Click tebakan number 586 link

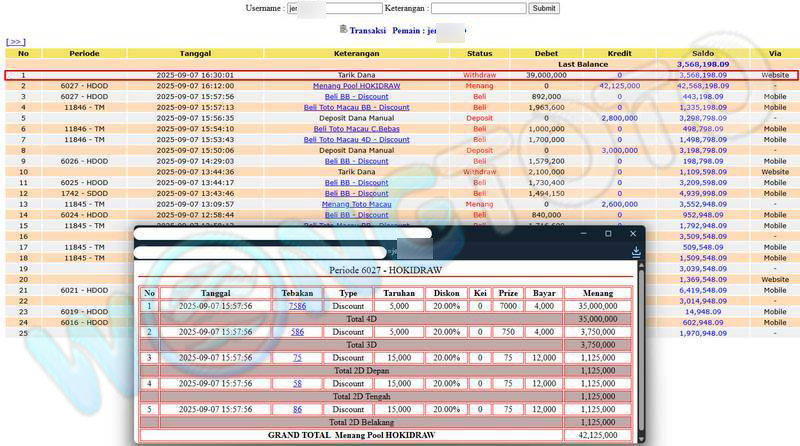(x=297, y=332)
